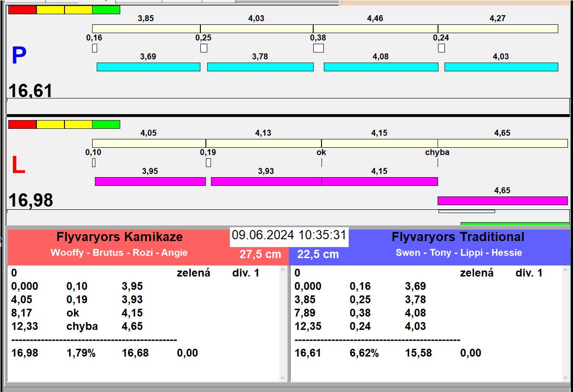This screenshot has height=392, width=573.
Task: Click the magenta 3,95 run bar
Action: click(x=150, y=182)
